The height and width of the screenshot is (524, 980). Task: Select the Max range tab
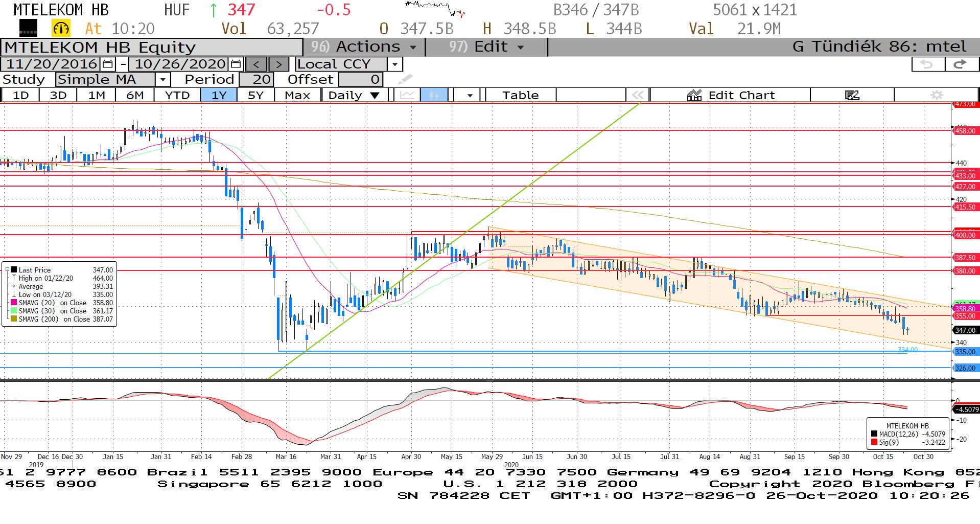(297, 95)
